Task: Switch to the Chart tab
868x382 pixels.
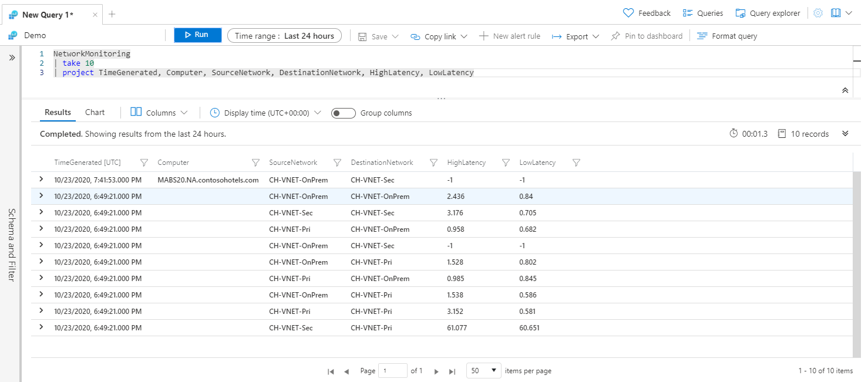Action: pos(95,112)
